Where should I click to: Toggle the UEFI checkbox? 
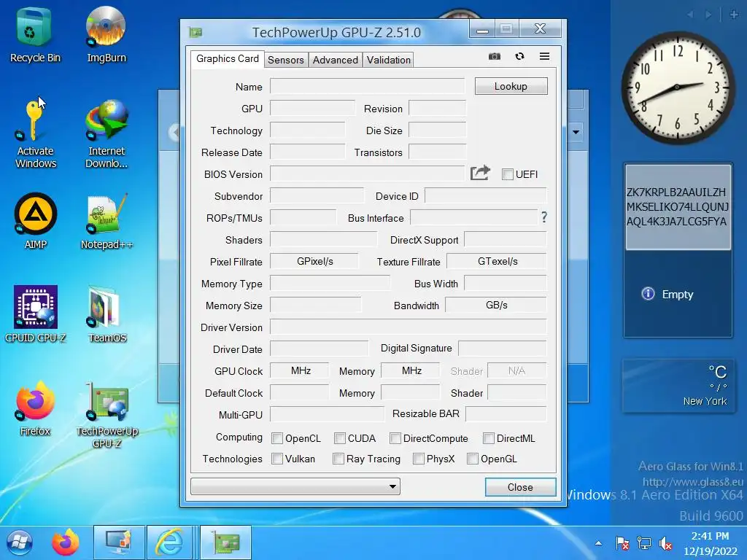[508, 174]
